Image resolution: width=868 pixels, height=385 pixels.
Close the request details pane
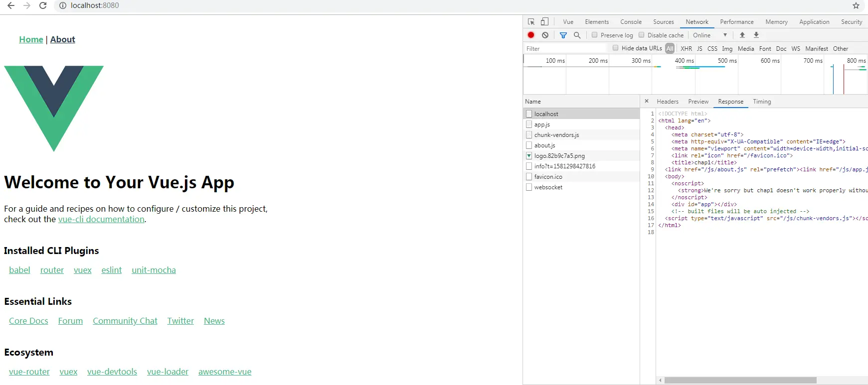[x=647, y=101]
